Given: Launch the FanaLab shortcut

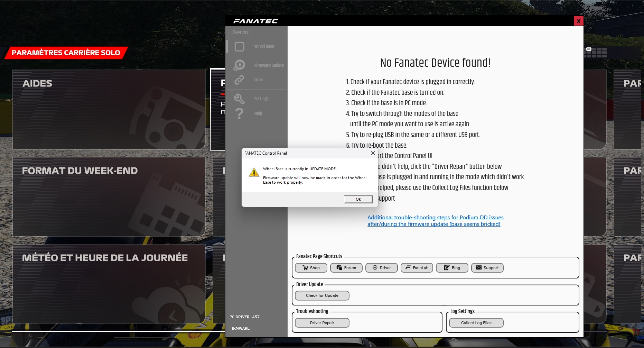Looking at the screenshot, I should point(417,268).
